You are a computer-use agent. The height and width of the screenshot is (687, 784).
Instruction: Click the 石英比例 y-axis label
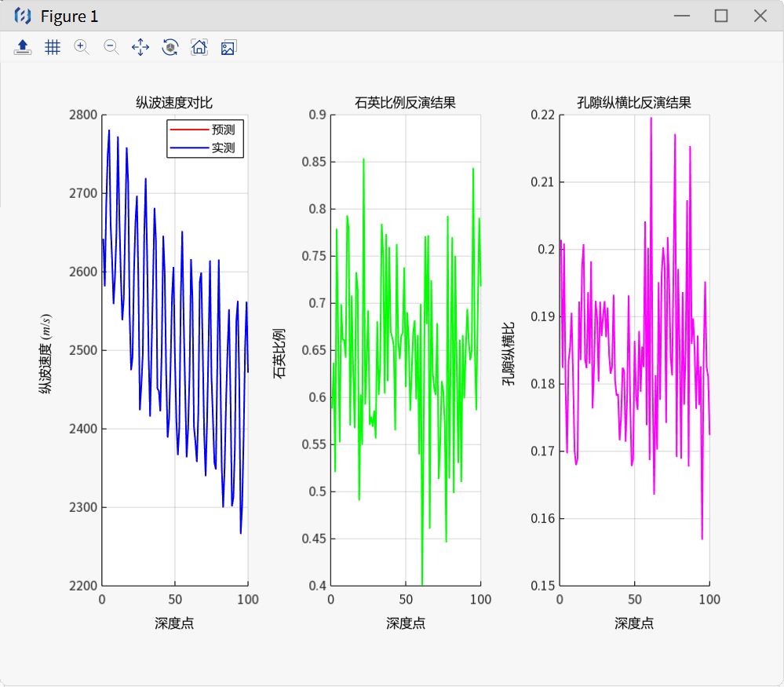pos(279,353)
